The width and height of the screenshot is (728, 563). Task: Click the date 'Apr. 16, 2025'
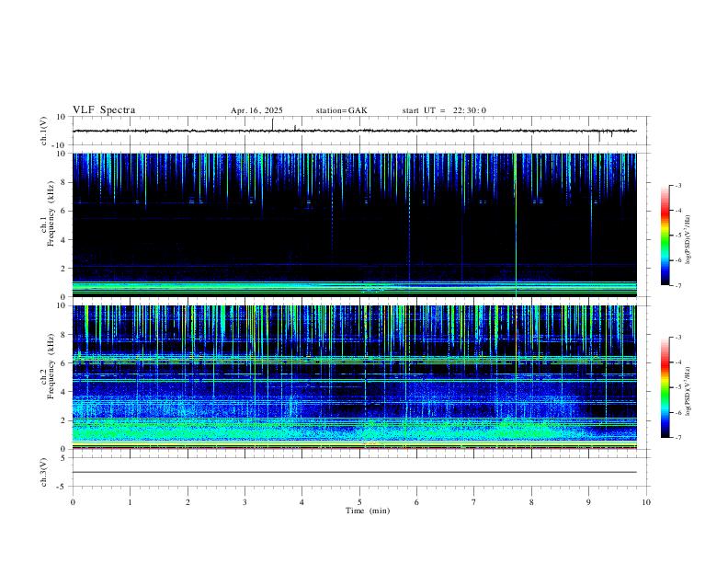(x=256, y=110)
